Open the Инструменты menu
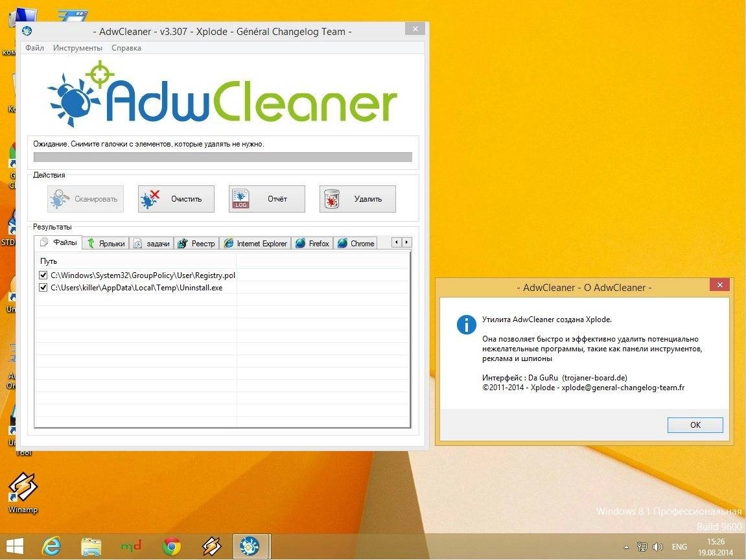The width and height of the screenshot is (746, 560). point(78,48)
